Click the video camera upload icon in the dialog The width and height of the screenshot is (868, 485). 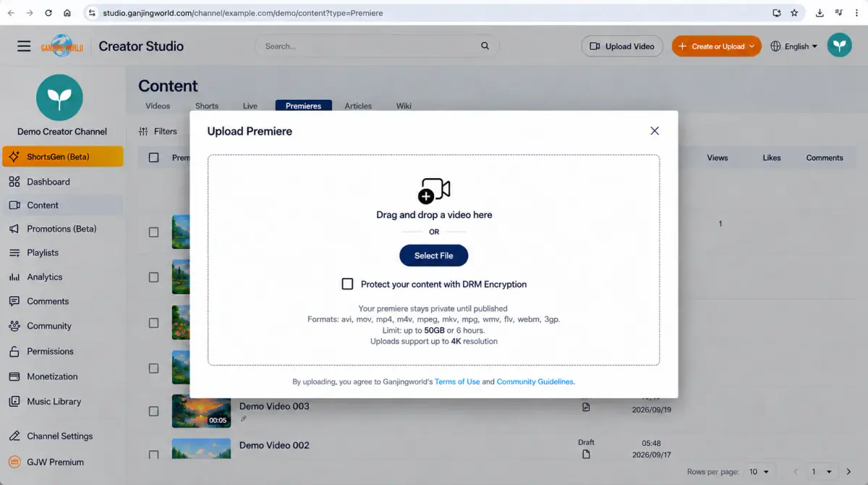tap(434, 191)
